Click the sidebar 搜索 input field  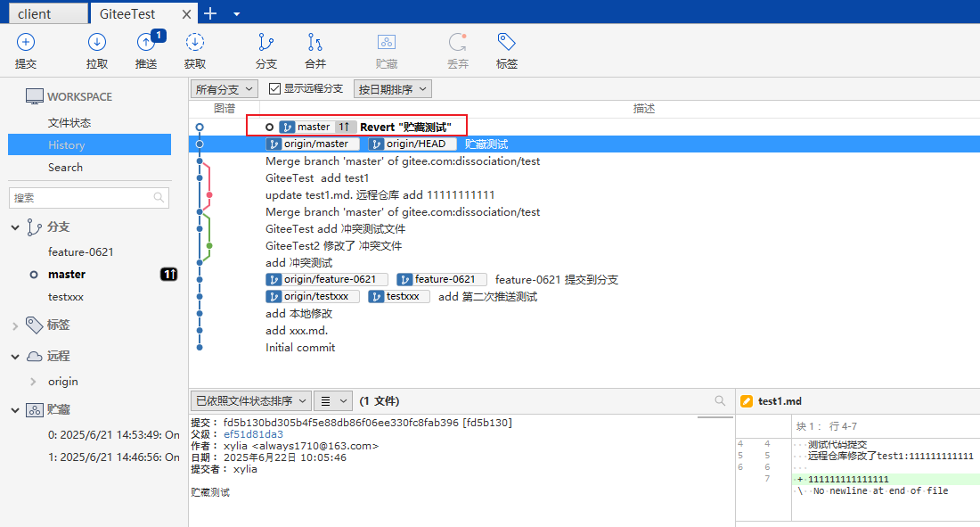80,198
